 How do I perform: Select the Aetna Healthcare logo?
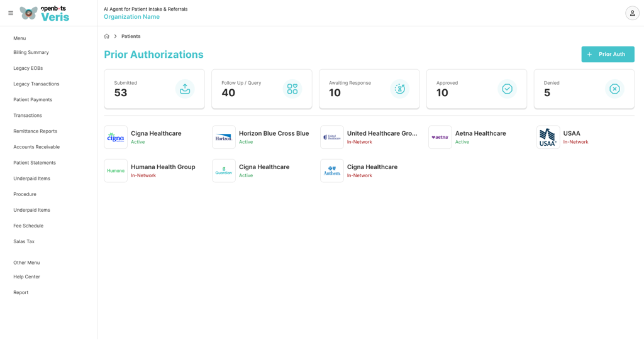(440, 137)
